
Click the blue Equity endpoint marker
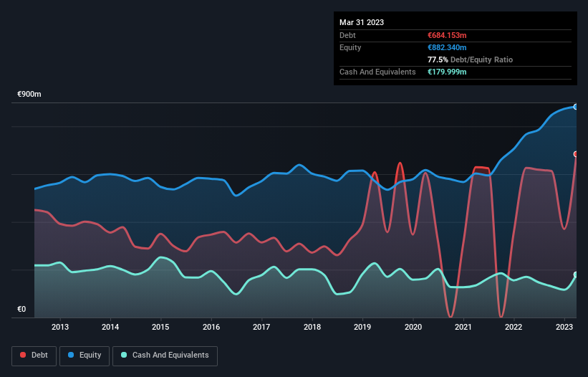tap(576, 107)
